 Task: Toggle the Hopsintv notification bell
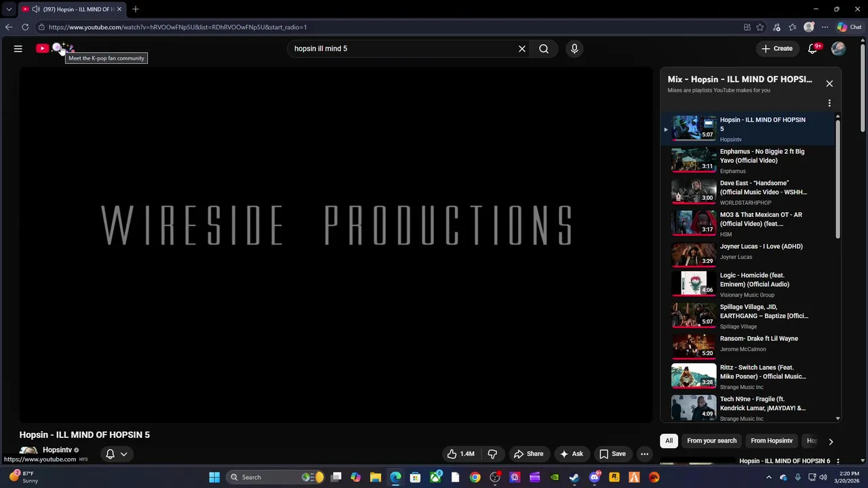[110, 454]
